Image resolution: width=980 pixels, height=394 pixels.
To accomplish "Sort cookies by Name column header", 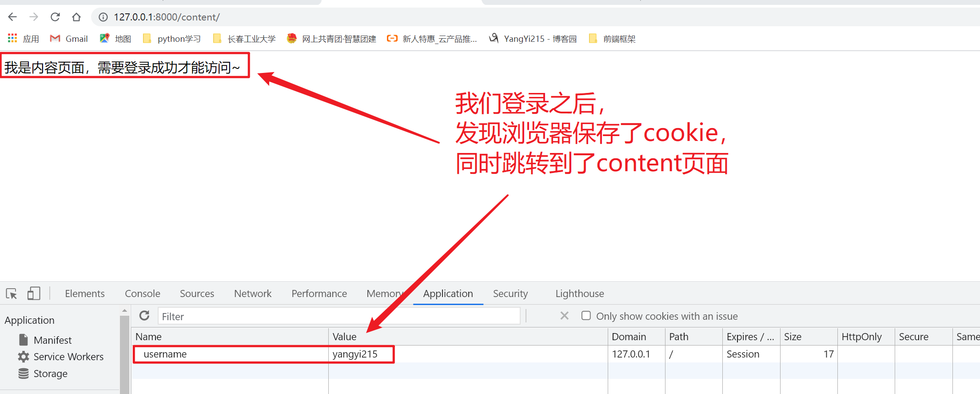I will tap(230, 337).
